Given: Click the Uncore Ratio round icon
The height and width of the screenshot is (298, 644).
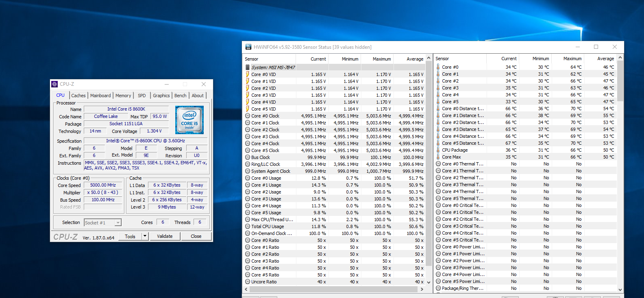Looking at the screenshot, I should [248, 282].
